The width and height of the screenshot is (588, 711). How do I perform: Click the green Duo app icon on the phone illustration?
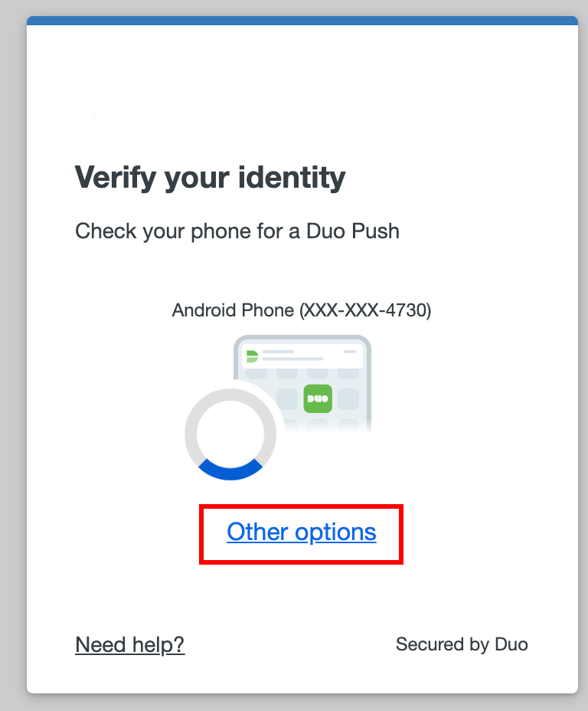(x=318, y=399)
